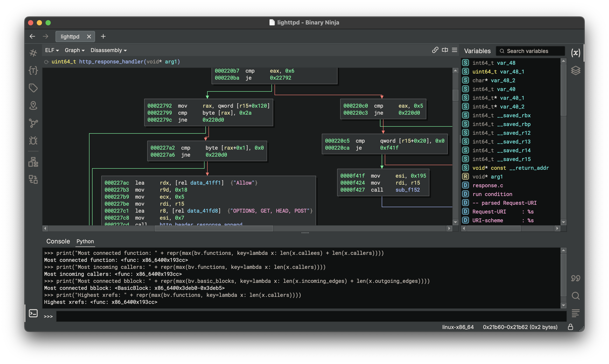Screen dimensions: 609x364
Task: Open the Symbols sidebar icon
Action: point(33,53)
